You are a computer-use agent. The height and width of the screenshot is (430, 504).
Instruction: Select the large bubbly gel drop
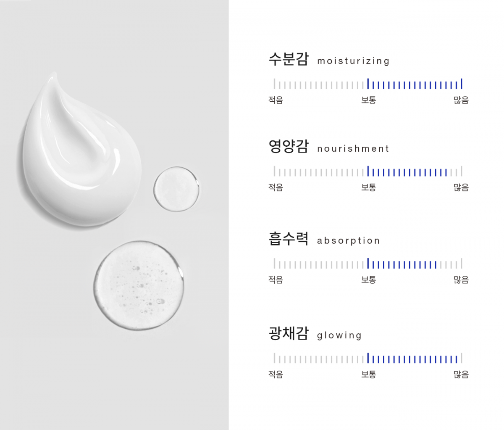coord(139,286)
